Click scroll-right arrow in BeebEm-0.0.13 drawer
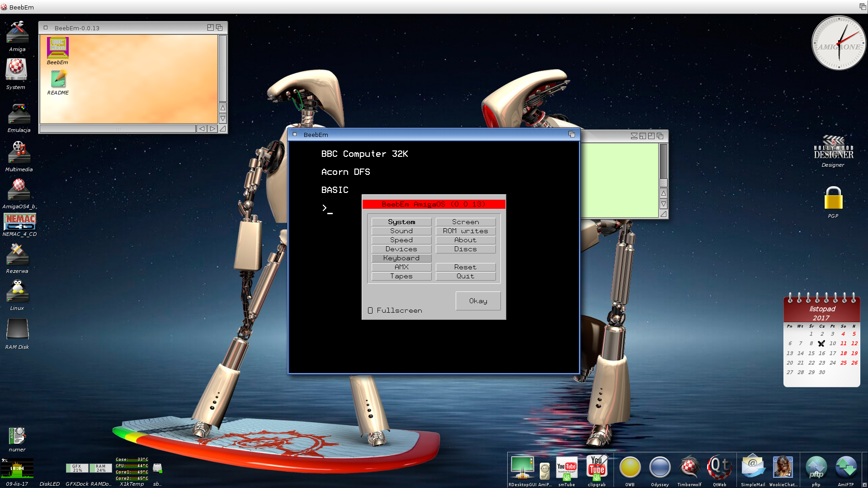The width and height of the screenshot is (868, 488). coord(212,129)
